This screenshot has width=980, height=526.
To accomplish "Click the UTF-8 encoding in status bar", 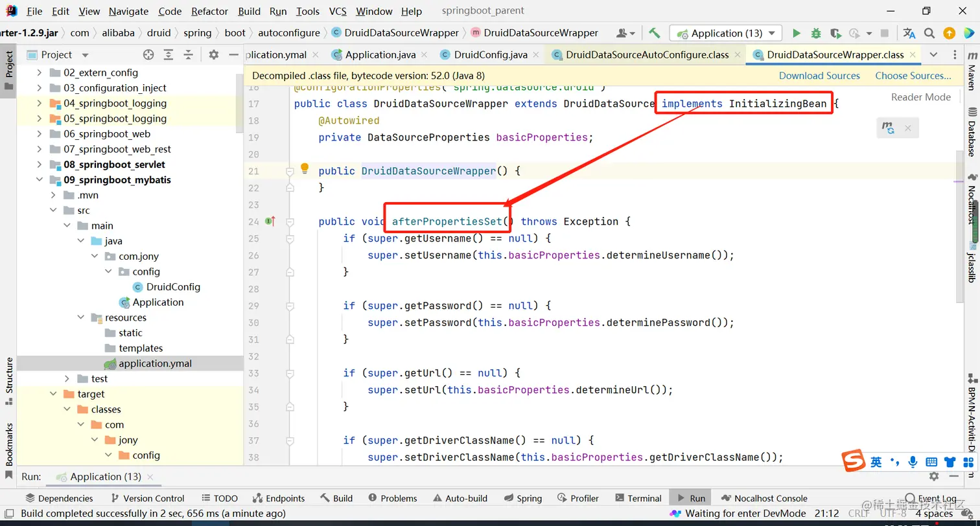I will coord(892,514).
